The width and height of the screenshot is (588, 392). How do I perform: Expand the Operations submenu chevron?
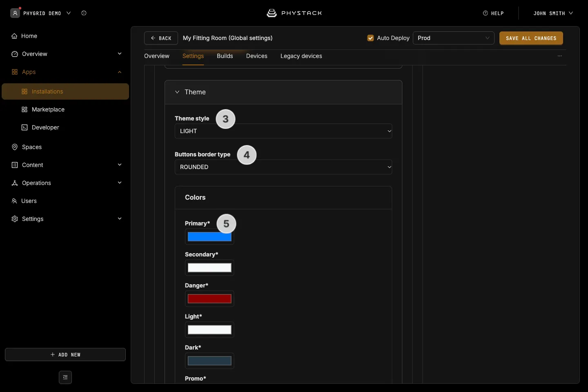(x=120, y=183)
